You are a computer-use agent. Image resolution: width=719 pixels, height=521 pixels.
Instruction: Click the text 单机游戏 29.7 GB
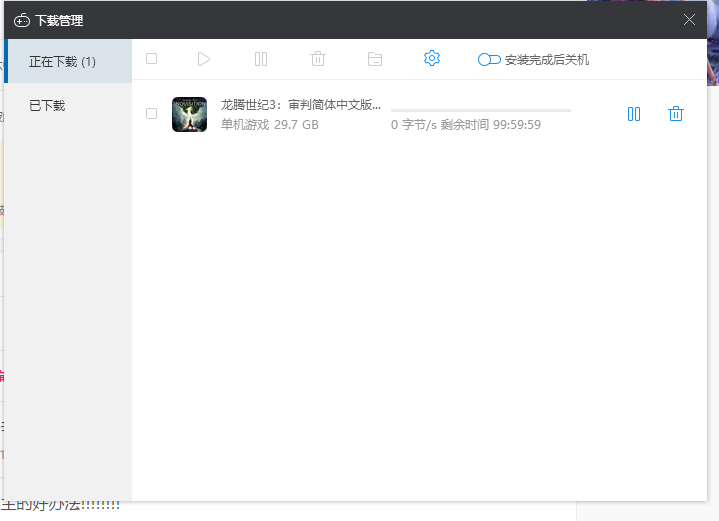click(270, 125)
